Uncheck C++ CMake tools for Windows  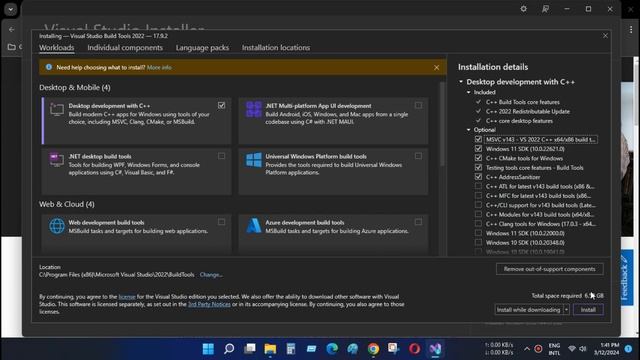pyautogui.click(x=478, y=158)
